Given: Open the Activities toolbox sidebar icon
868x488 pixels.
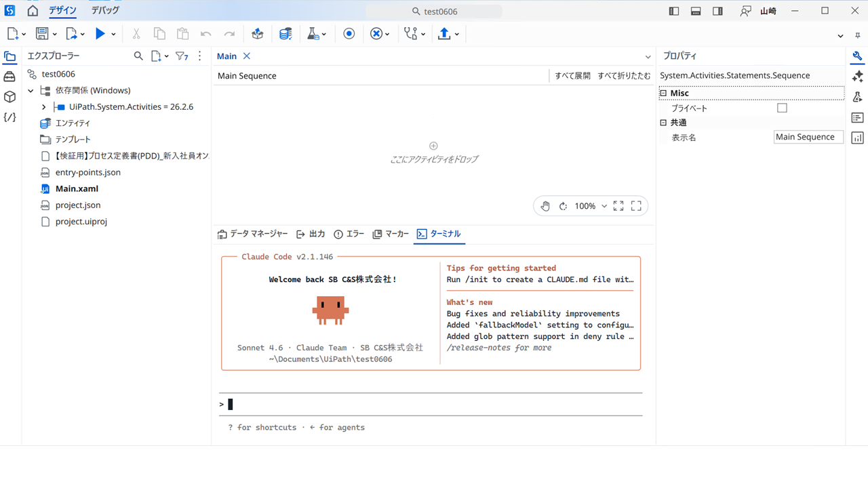Looking at the screenshot, I should [9, 77].
